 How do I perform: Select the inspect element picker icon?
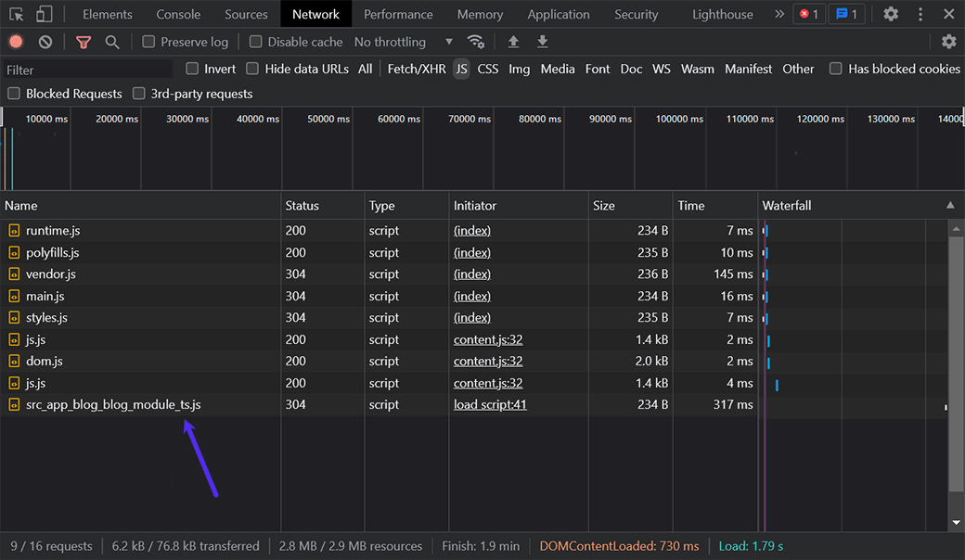(x=16, y=14)
